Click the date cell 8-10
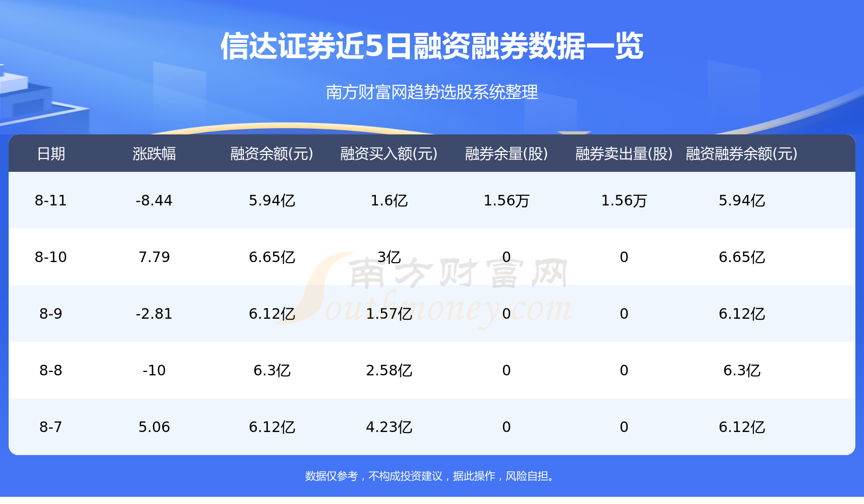Screen dimensions: 864x504 click(51, 257)
